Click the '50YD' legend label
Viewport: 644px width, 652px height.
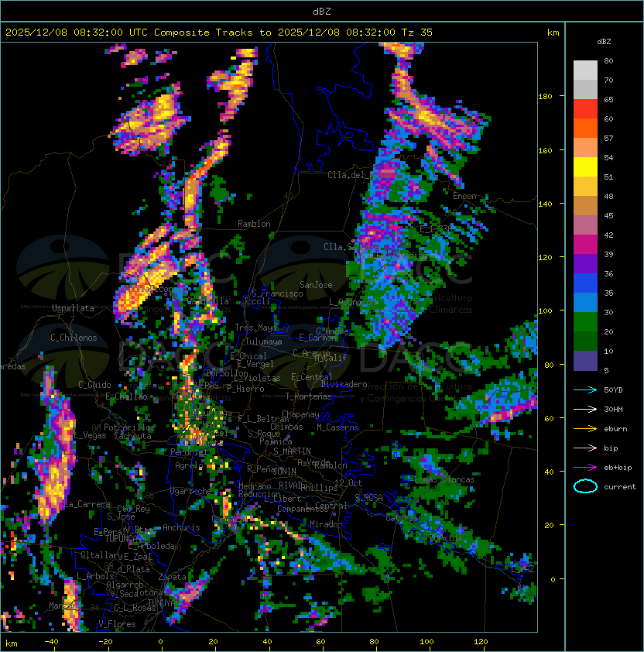coord(613,390)
